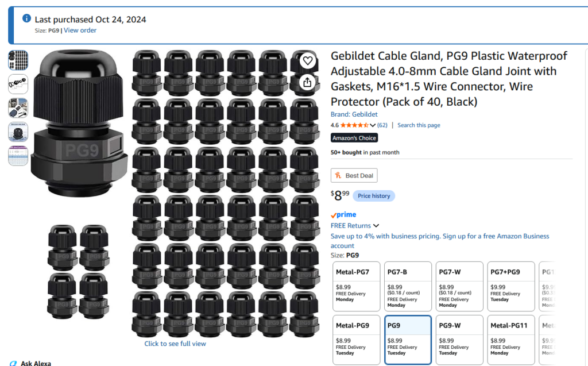Viewport: 588px width, 366px height.
Task: Select the first product thumbnail image
Action: point(18,60)
